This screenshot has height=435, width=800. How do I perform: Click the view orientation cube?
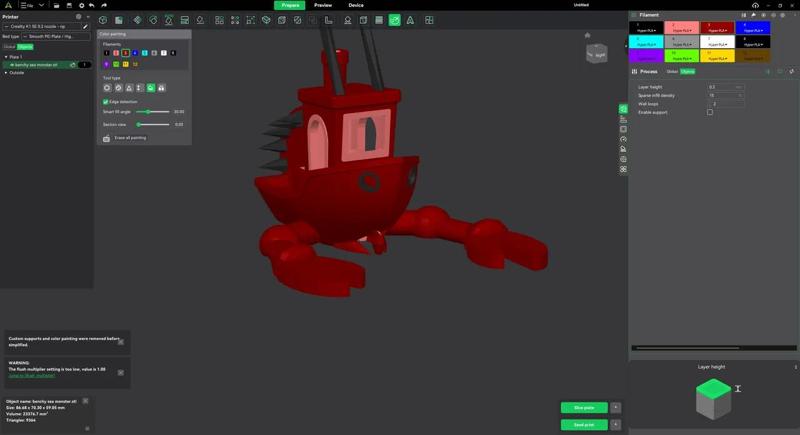coord(597,54)
